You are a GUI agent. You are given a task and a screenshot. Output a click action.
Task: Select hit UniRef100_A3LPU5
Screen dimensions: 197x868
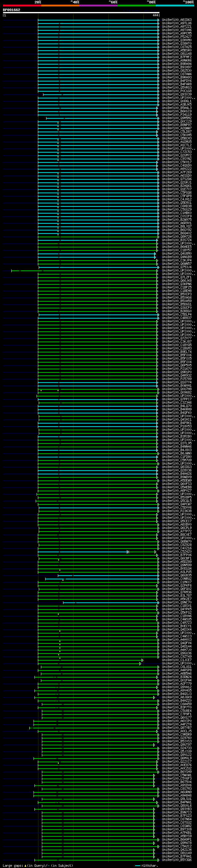(x=177, y=572)
